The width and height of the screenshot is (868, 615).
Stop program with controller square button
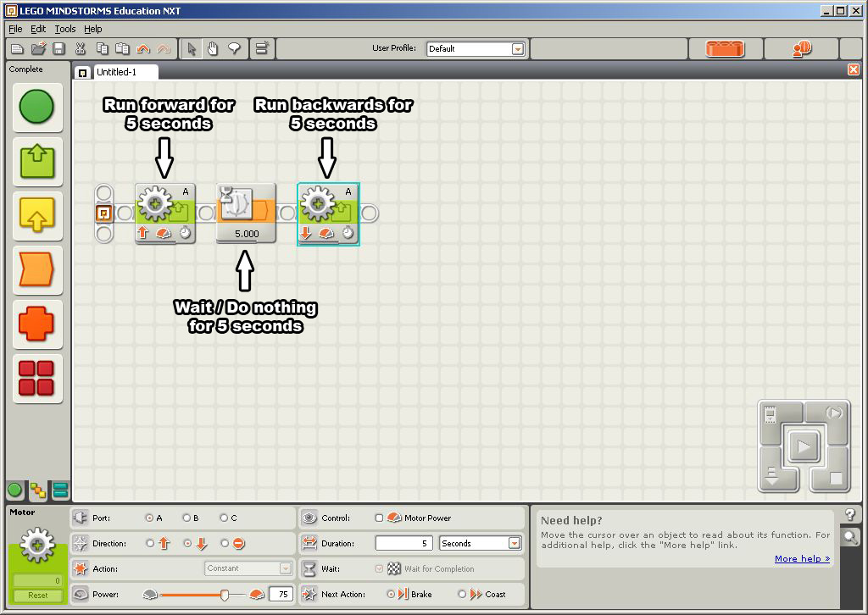coord(833,477)
